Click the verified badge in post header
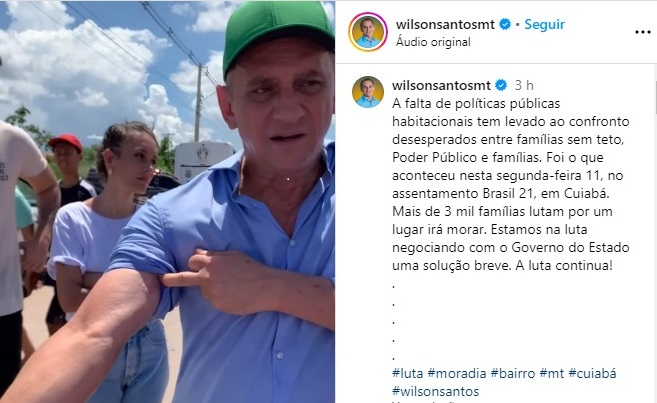Screen dimensions: 657x403 click(505, 24)
